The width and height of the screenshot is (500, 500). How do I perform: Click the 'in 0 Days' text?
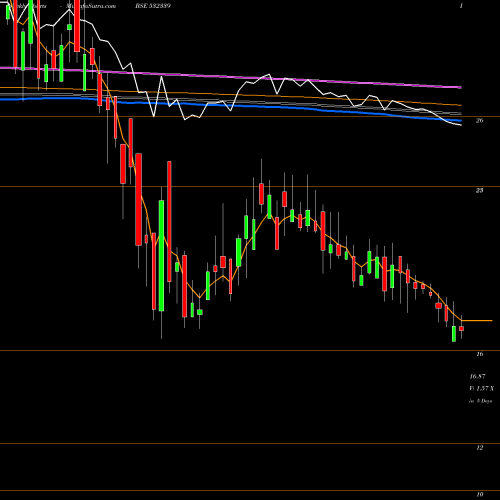(481, 401)
